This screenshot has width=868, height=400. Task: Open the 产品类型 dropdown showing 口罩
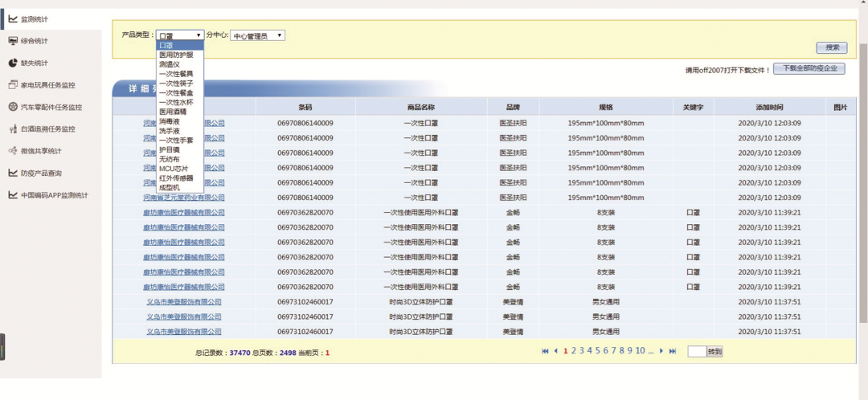click(180, 35)
